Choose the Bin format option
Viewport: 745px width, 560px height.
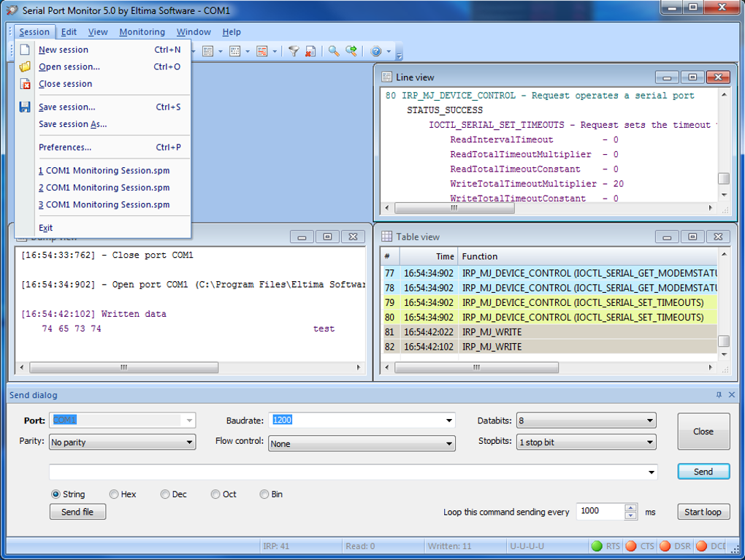pos(264,494)
